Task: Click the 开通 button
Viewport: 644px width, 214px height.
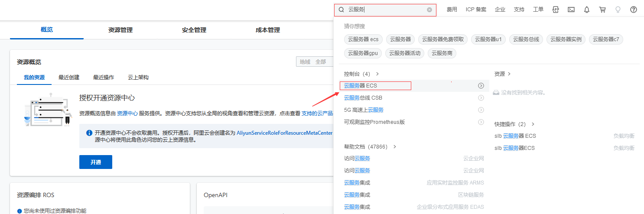Action: point(96,162)
